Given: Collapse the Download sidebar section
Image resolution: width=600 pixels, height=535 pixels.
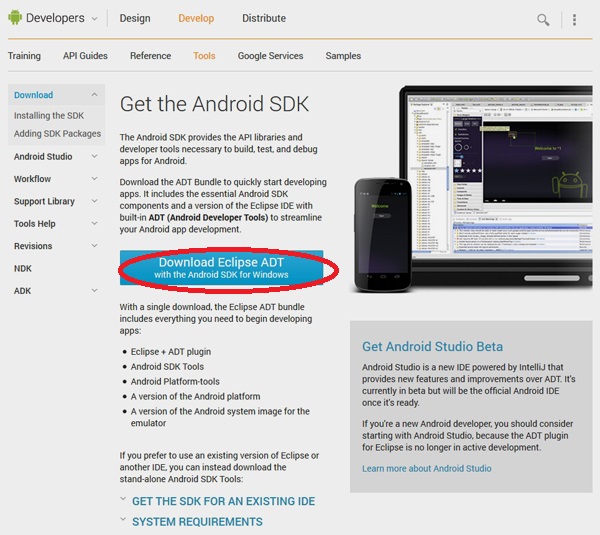Looking at the screenshot, I should (x=94, y=95).
